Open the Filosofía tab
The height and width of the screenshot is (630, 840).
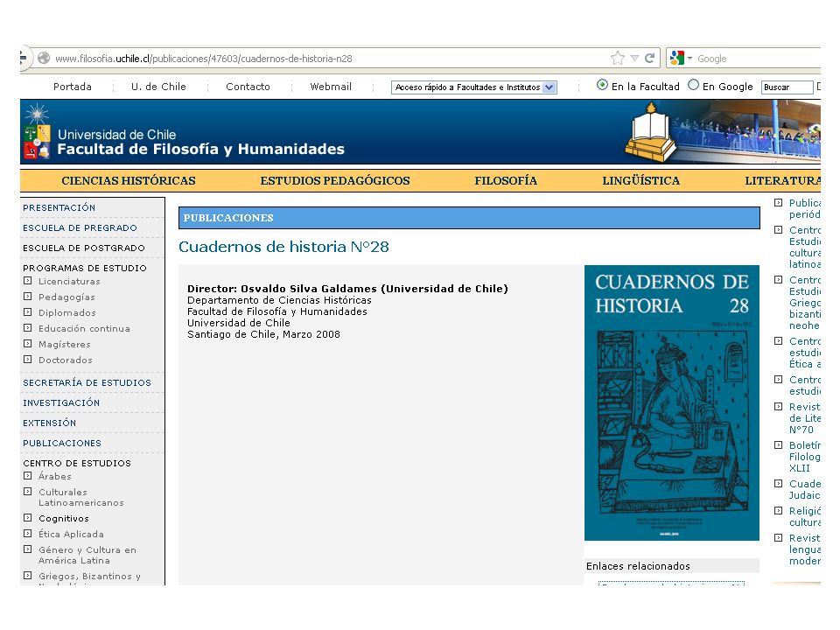pos(506,180)
